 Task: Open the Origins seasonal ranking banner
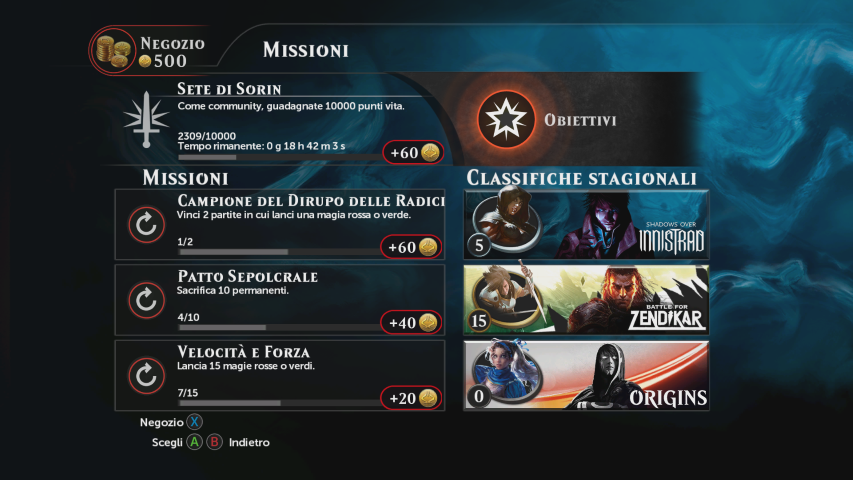click(x=586, y=376)
